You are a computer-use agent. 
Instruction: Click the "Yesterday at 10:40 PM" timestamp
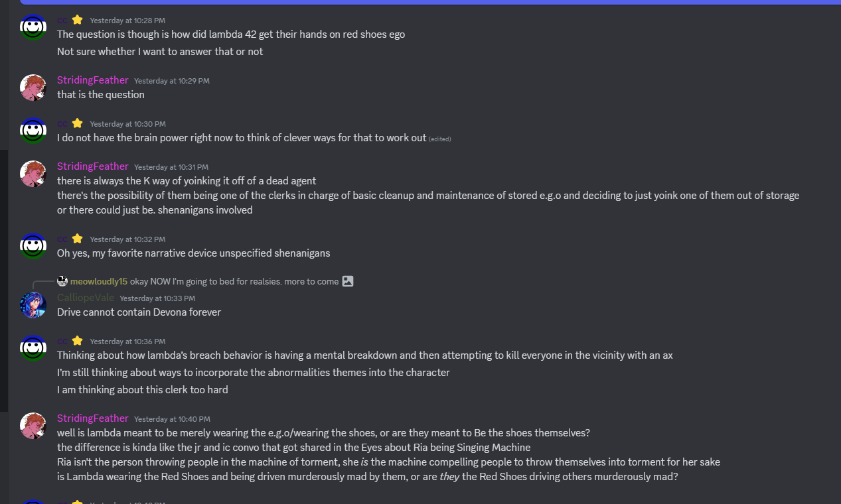pos(172,419)
